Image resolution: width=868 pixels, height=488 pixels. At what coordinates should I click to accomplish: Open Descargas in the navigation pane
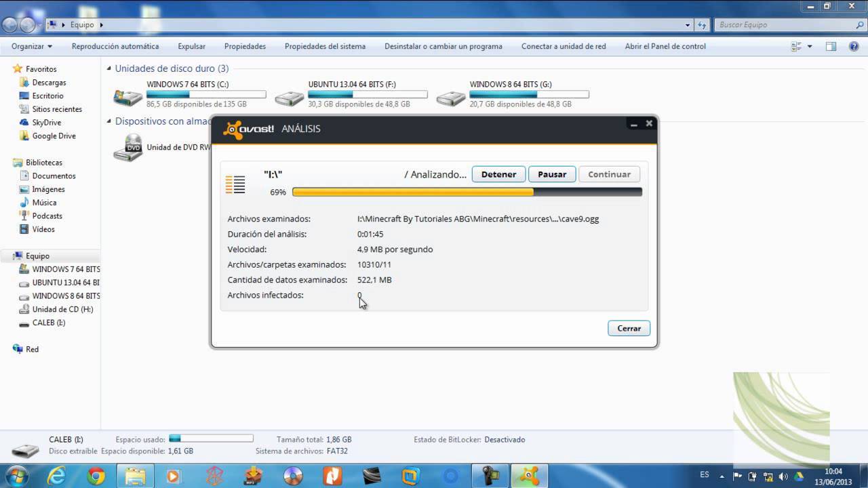[49, 83]
